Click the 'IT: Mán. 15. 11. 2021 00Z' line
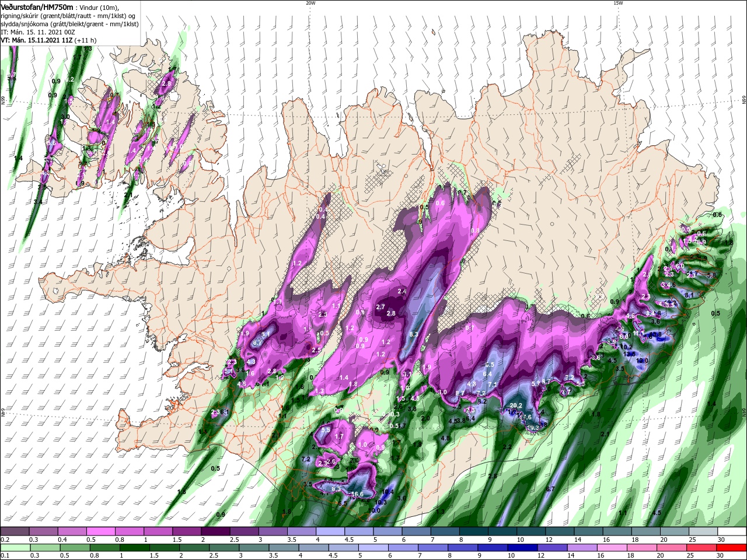 tap(38, 32)
